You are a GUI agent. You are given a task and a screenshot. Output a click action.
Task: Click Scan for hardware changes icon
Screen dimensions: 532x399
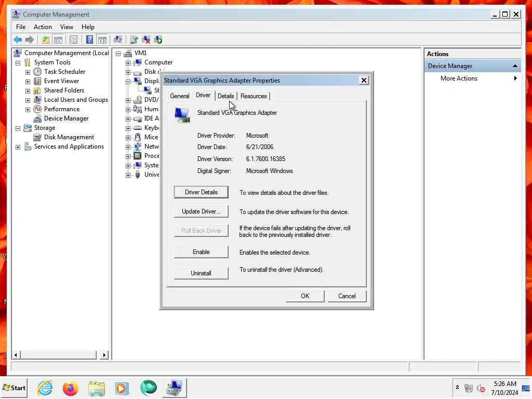coord(118,39)
